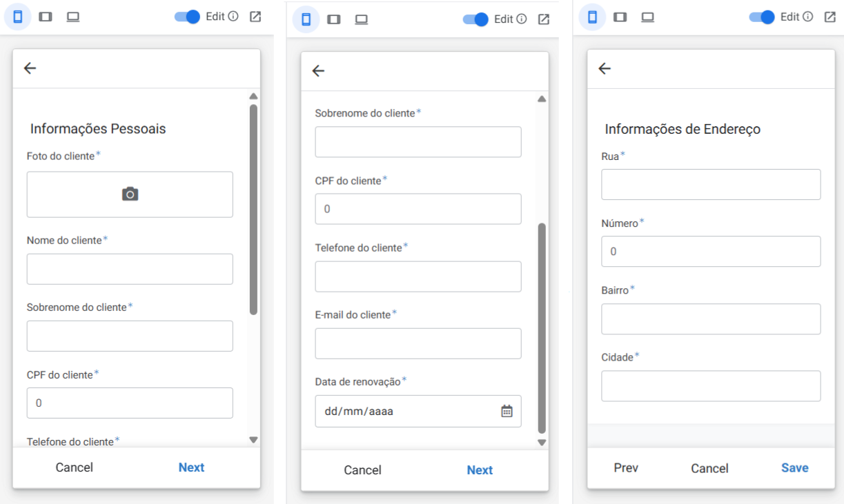Click the Nome do cliente text field
Viewport: 844px width, 504px height.
130,269
